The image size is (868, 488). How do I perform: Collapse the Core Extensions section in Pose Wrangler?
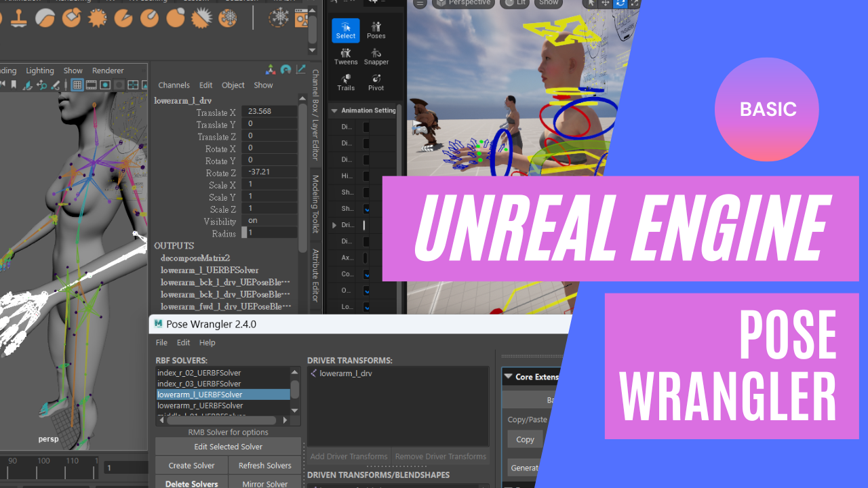tap(508, 377)
